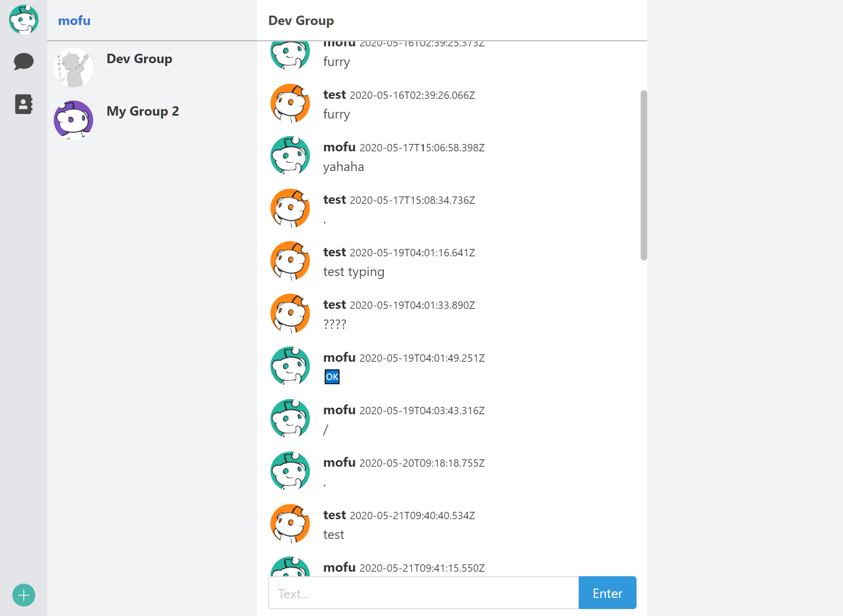This screenshot has width=843, height=616.
Task: Open the contacts address book icon
Action: click(x=23, y=104)
